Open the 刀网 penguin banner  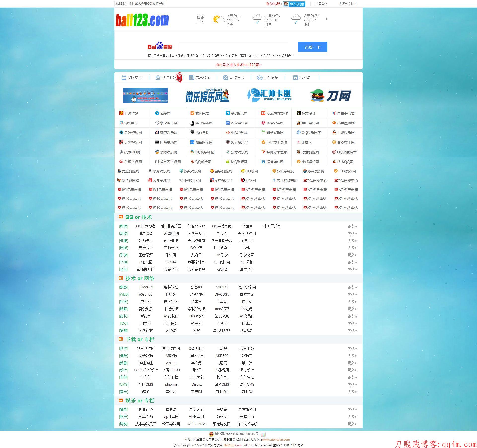click(x=331, y=95)
